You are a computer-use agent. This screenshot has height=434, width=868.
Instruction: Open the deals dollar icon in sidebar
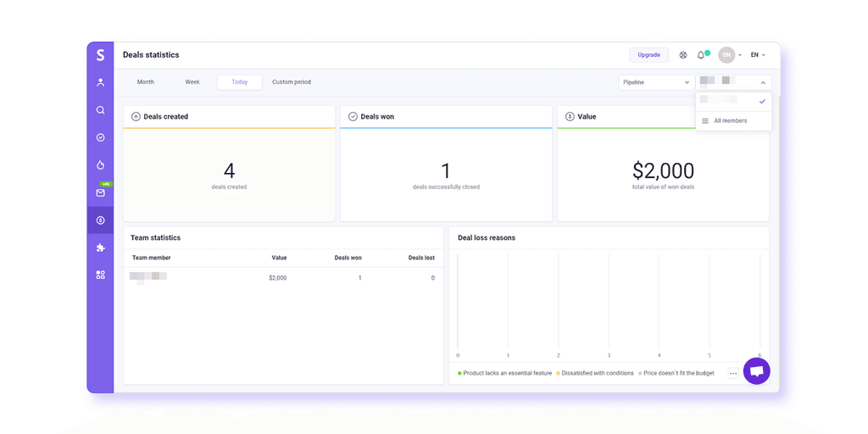pos(100,220)
